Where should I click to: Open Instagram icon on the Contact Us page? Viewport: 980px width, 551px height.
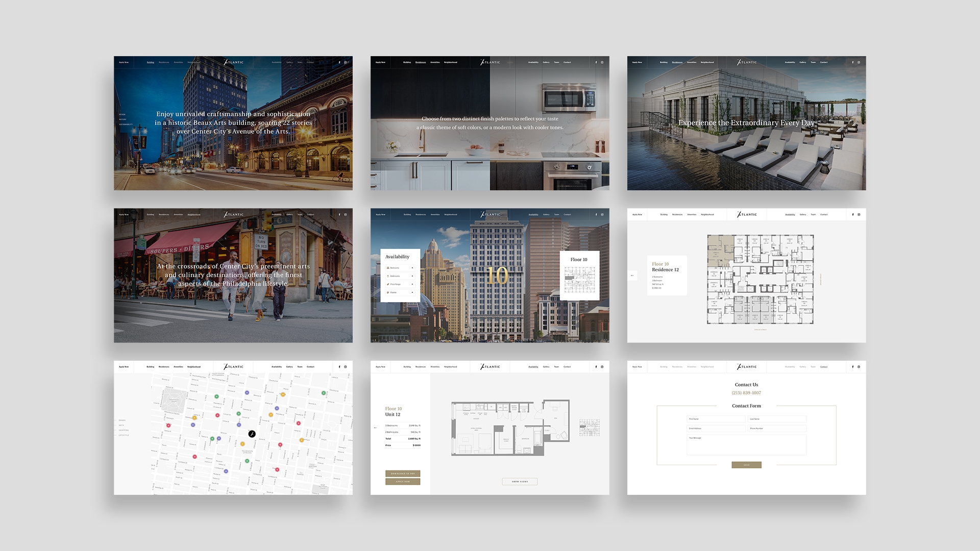859,367
